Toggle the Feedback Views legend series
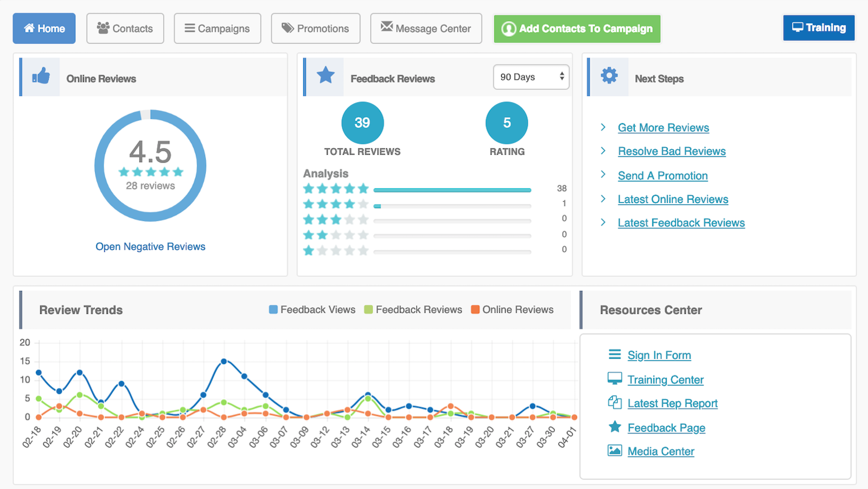Viewport: 868px width, 489px height. (x=312, y=309)
